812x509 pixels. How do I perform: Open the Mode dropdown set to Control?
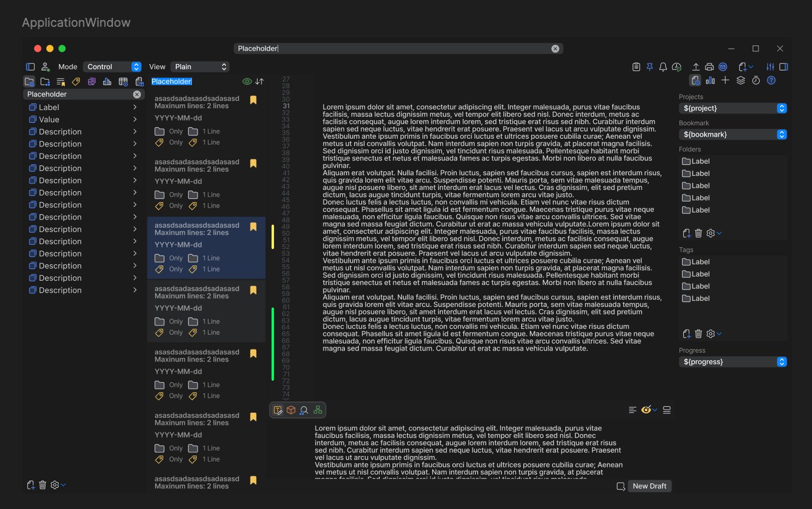click(112, 67)
